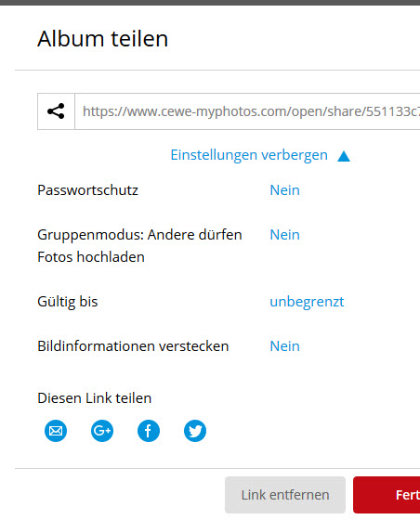The width and height of the screenshot is (420, 520).
Task: Click the 'Gruppenmodus: Andere dürfen Fotos hochladen' label
Action: tap(139, 246)
